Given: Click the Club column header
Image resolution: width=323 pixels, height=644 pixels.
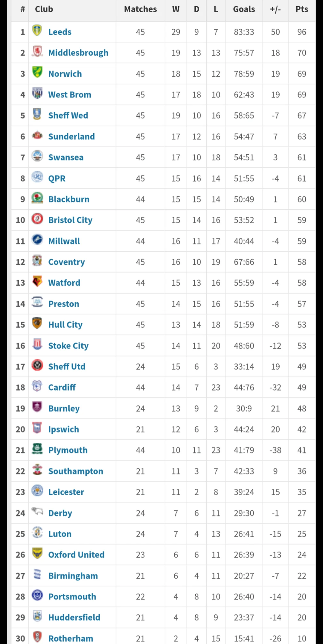Looking at the screenshot, I should point(44,9).
